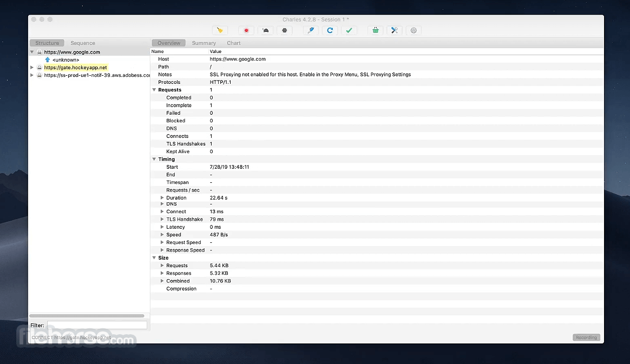Expand the Request Speed row
The width and height of the screenshot is (630, 364).
point(162,242)
